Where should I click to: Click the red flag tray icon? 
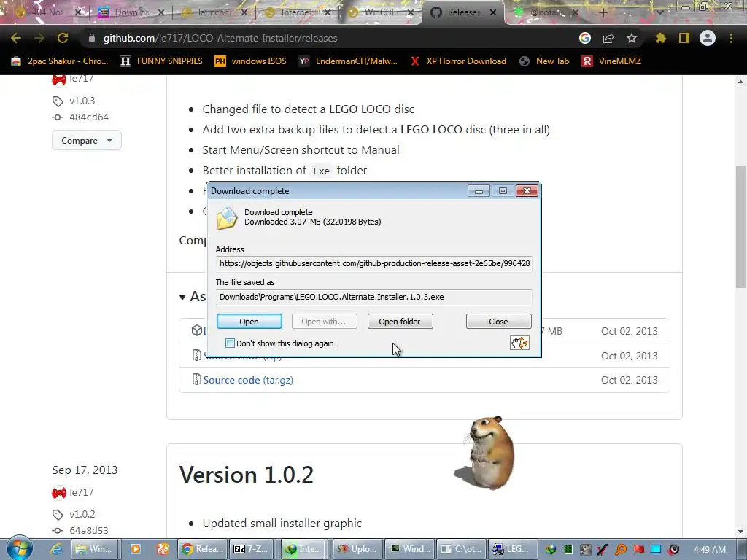pyautogui.click(x=638, y=550)
